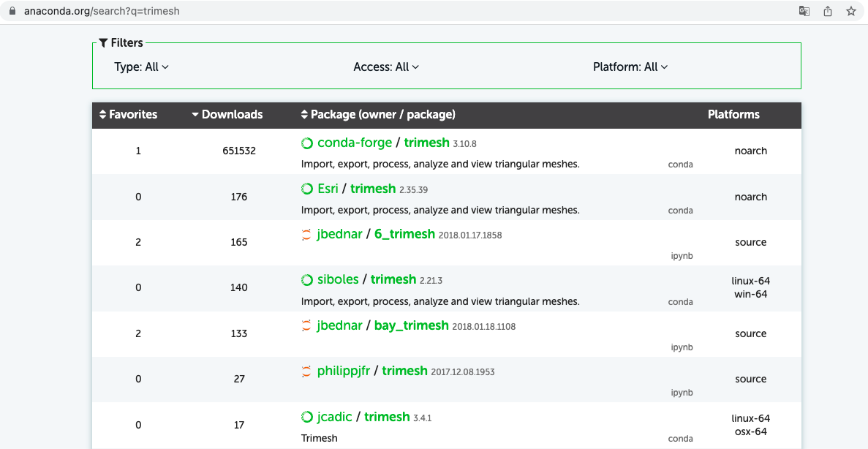The width and height of the screenshot is (868, 449).
Task: Open the Access: All filter dropdown
Action: [386, 67]
